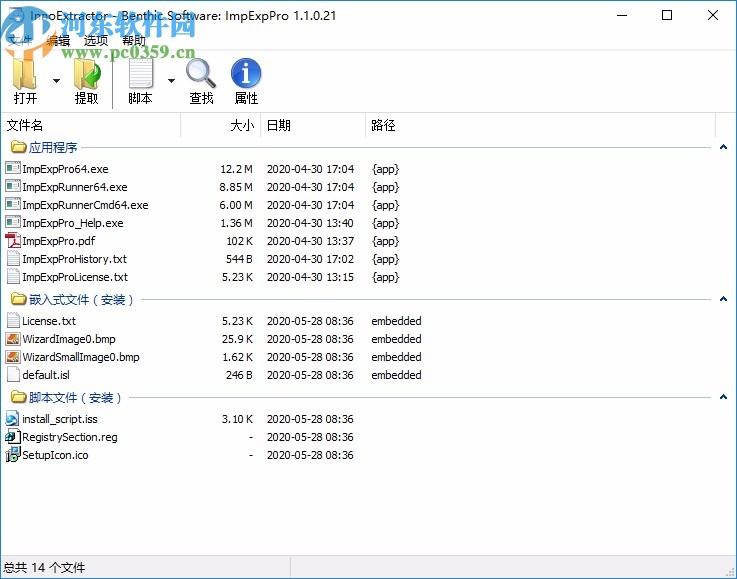
Task: Select the ImpExpPro64.exe file name
Action: 65,169
